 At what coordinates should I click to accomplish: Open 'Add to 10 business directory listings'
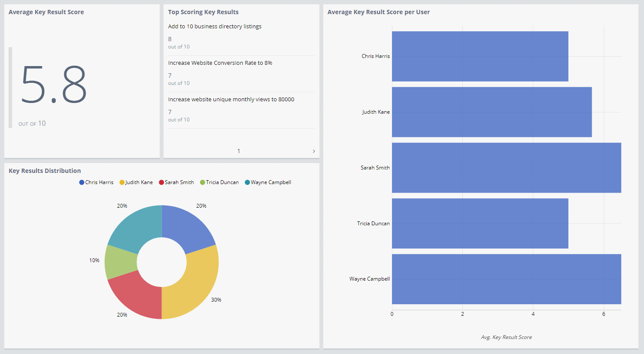coord(215,27)
